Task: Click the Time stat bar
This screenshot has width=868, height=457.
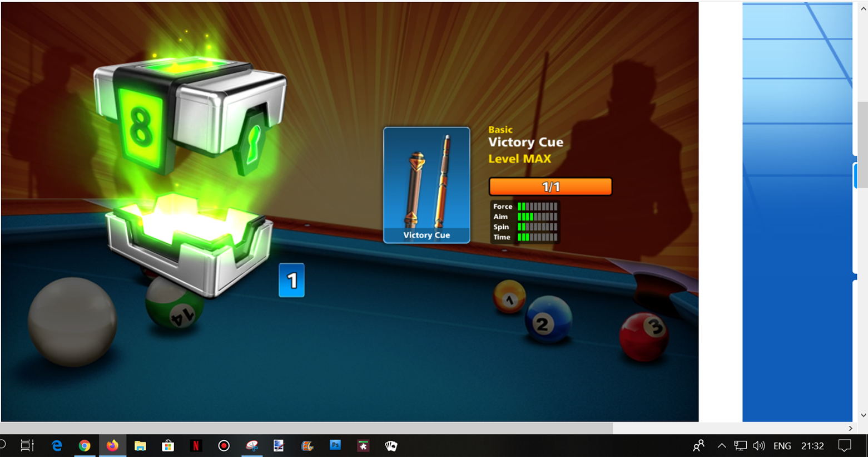Action: [x=537, y=237]
